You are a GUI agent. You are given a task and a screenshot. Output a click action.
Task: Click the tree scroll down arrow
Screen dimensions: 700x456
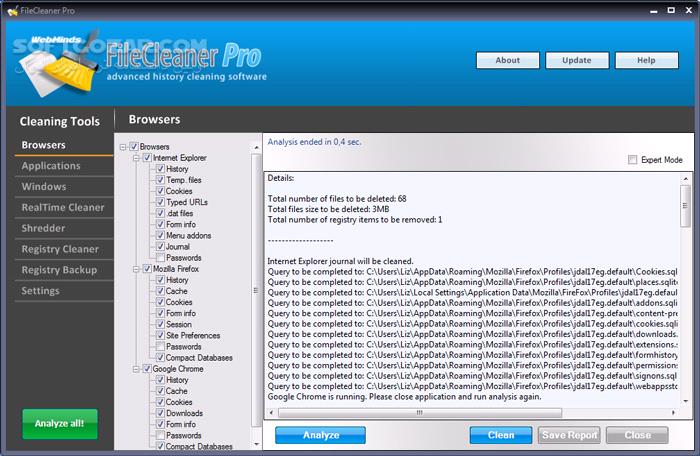pos(256,444)
